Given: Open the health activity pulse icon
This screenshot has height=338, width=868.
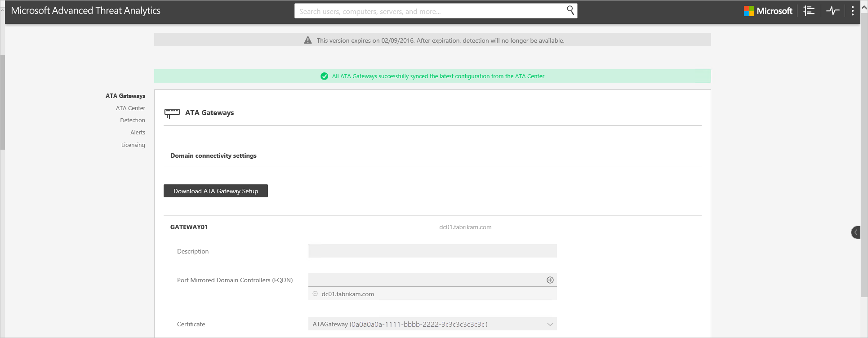Looking at the screenshot, I should [832, 11].
